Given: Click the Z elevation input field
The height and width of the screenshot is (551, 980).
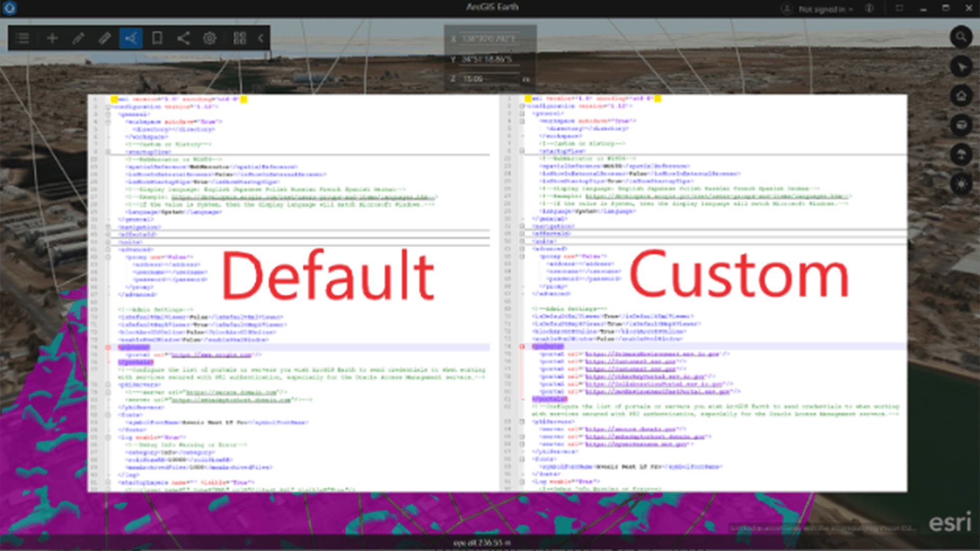Looking at the screenshot, I should 490,79.
